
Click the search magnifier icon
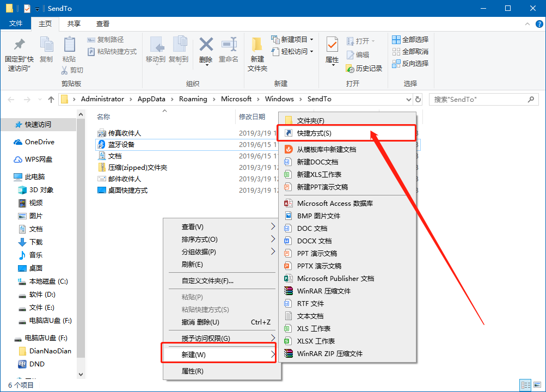[531, 100]
